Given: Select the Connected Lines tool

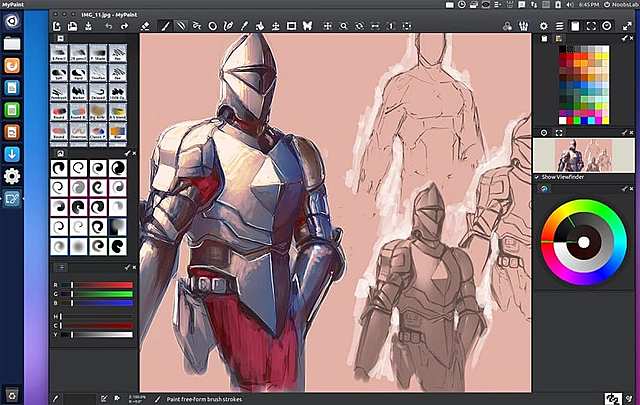Looking at the screenshot, I should point(197,26).
